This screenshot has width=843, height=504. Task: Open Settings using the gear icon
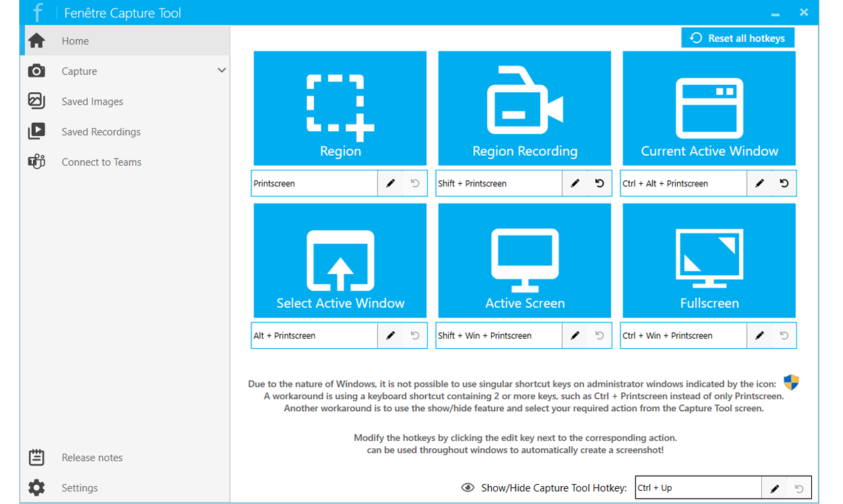36,487
